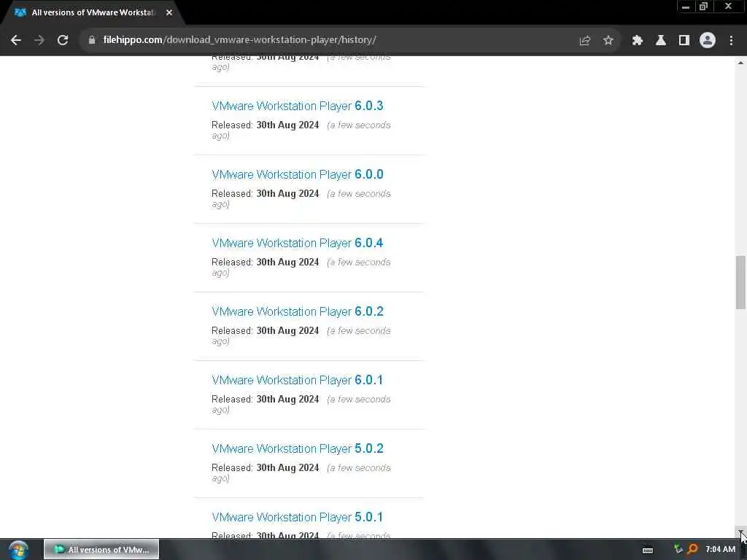Select the All versions of VMware tab
Image resolution: width=747 pixels, height=560 pixels.
coord(93,13)
